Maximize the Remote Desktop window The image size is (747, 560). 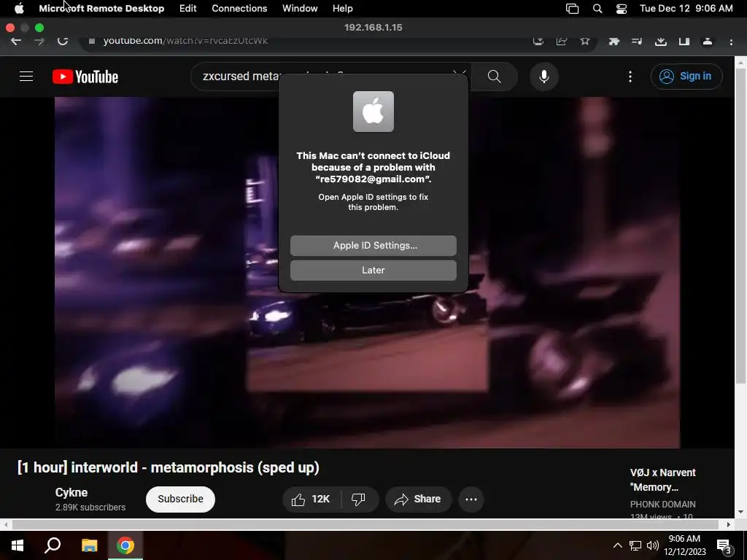tap(39, 28)
